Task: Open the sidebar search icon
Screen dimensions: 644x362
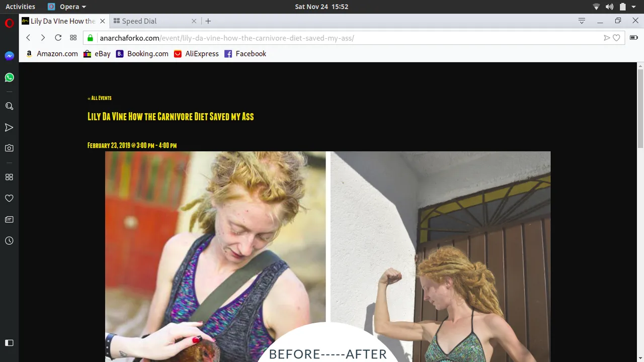Action: [x=9, y=106]
